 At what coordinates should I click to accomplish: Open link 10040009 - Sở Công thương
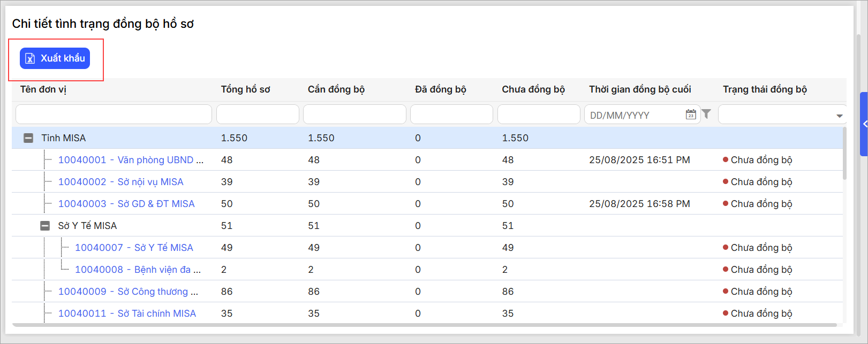(128, 292)
